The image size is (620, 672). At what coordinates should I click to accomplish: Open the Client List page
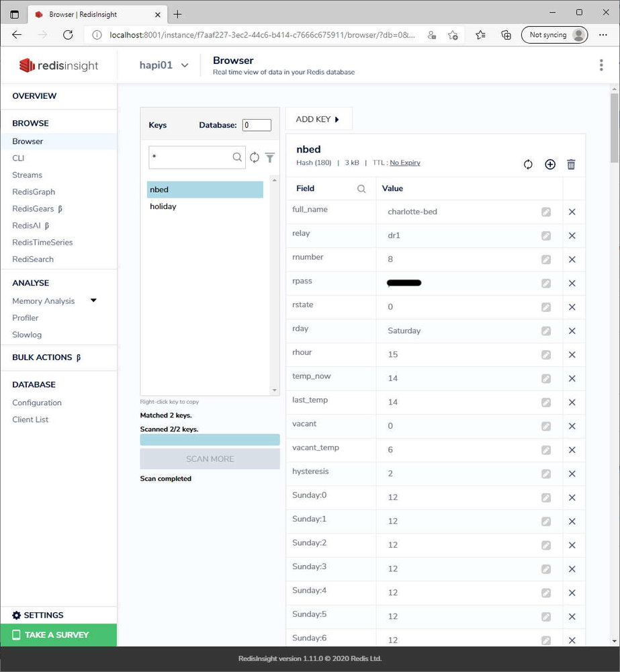click(30, 419)
